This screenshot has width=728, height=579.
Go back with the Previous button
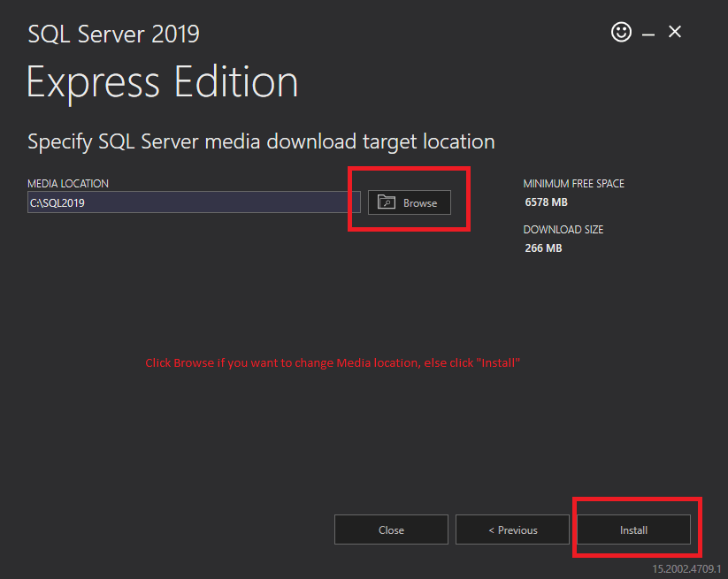pos(512,529)
